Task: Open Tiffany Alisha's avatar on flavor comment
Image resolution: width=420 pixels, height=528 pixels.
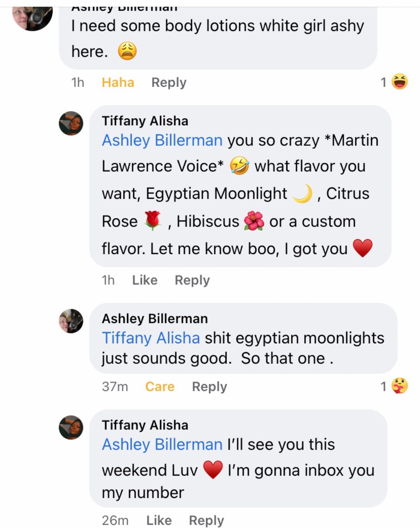Action: 71,123
